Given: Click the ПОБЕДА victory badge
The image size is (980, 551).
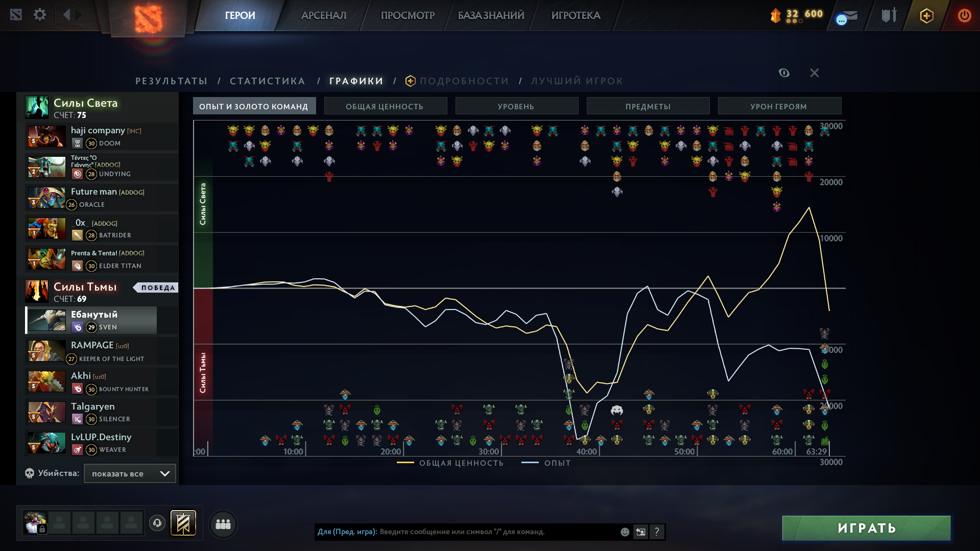Looking at the screenshot, I should click(156, 288).
